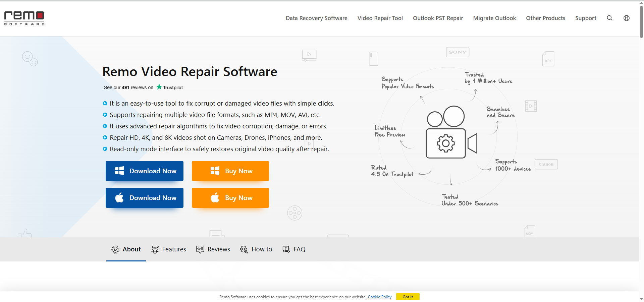This screenshot has width=644, height=302.
Task: Click the globe language selector icon
Action: (626, 18)
